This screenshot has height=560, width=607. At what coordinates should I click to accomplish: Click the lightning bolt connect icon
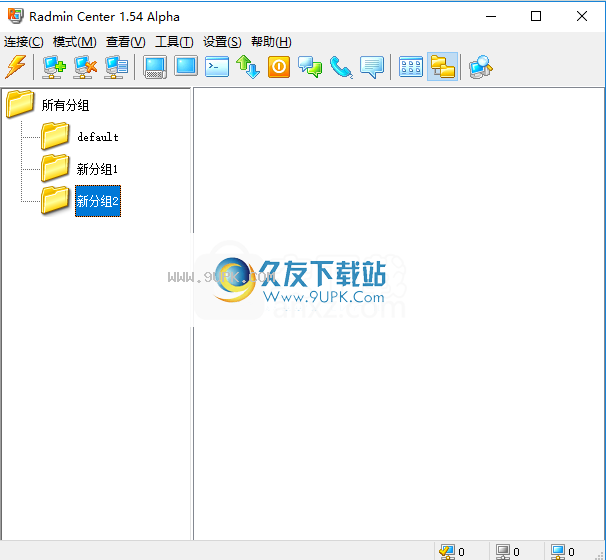point(15,67)
